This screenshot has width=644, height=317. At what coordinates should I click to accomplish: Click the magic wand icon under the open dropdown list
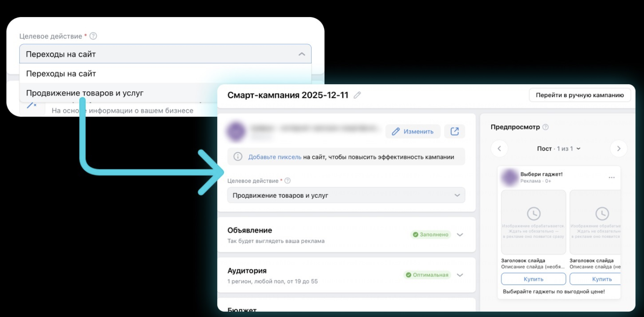(x=32, y=106)
